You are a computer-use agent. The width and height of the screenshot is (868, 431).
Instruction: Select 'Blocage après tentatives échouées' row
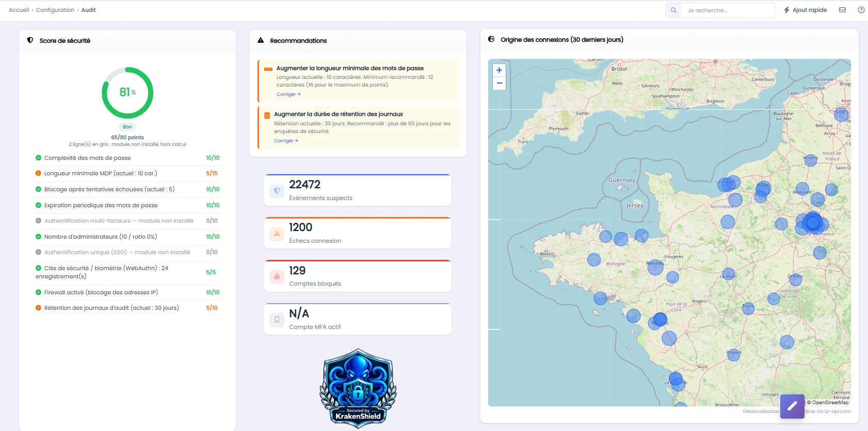click(x=127, y=189)
